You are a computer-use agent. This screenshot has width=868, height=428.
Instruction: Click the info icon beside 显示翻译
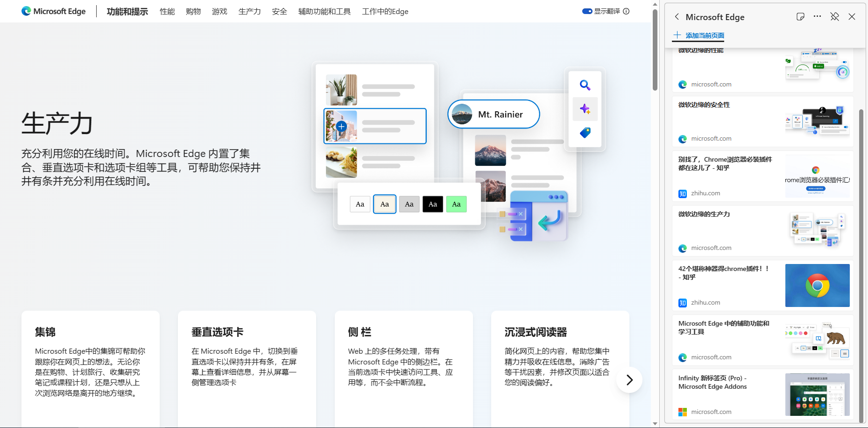(626, 11)
